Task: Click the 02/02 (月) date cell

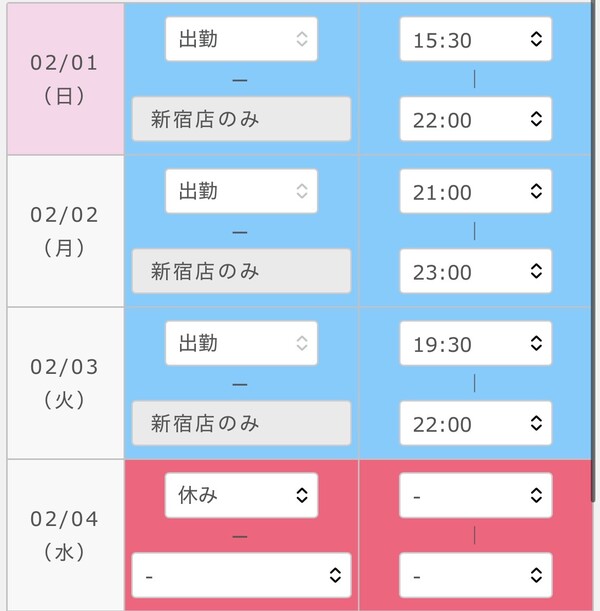Action: click(x=65, y=231)
